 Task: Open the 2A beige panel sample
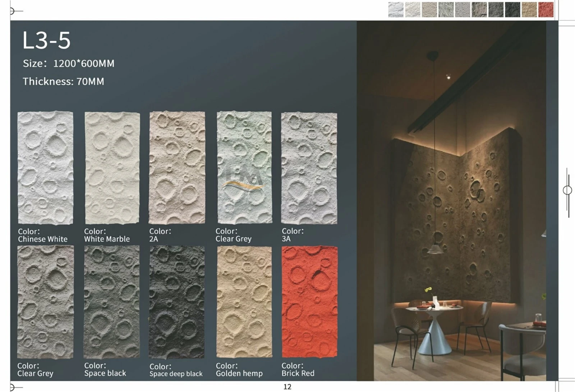click(x=177, y=167)
